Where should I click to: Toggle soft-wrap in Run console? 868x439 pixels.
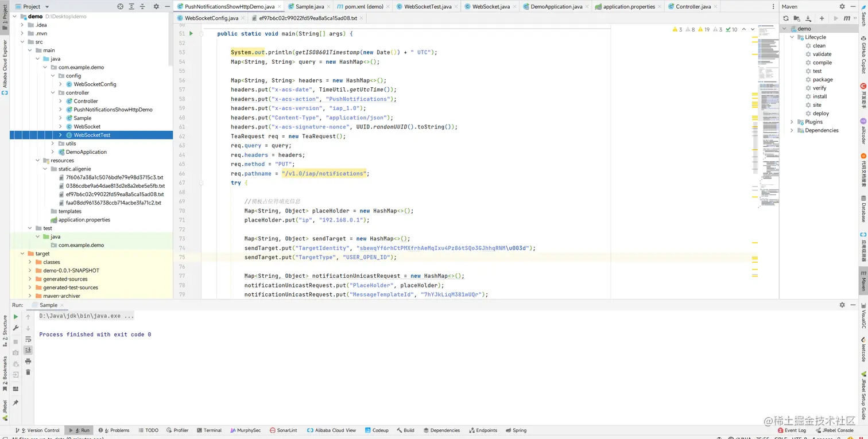point(28,339)
